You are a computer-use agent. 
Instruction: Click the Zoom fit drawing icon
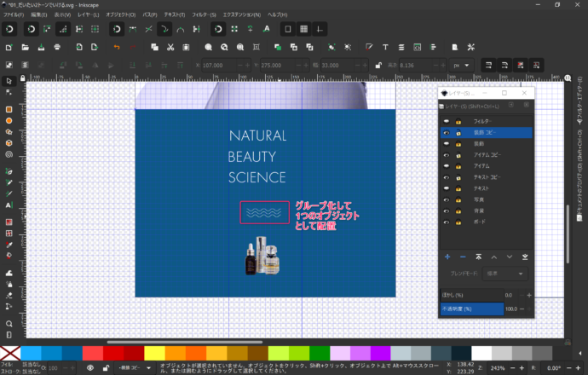224,47
